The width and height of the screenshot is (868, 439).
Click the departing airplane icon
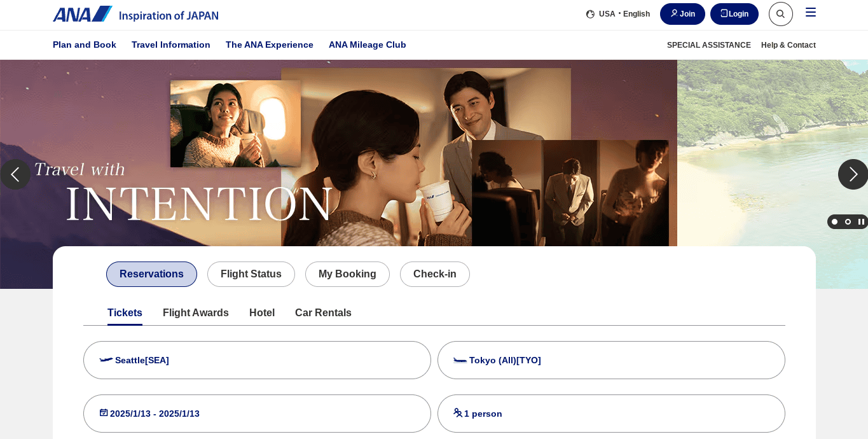point(106,360)
